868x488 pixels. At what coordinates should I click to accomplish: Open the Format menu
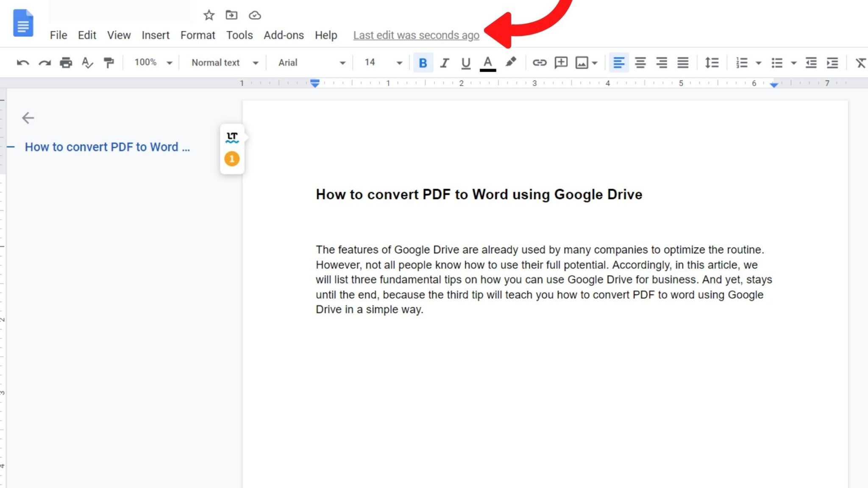click(198, 35)
